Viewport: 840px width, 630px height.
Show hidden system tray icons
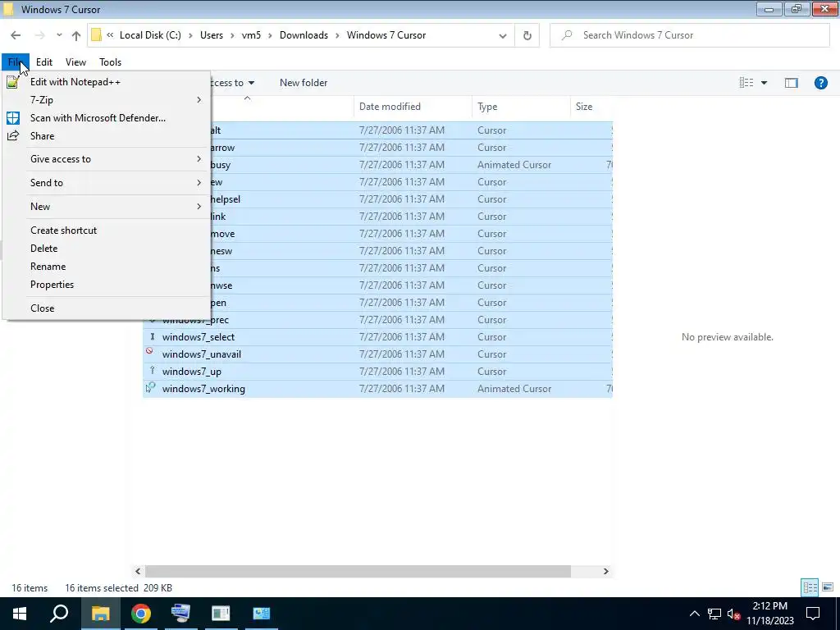click(x=694, y=614)
